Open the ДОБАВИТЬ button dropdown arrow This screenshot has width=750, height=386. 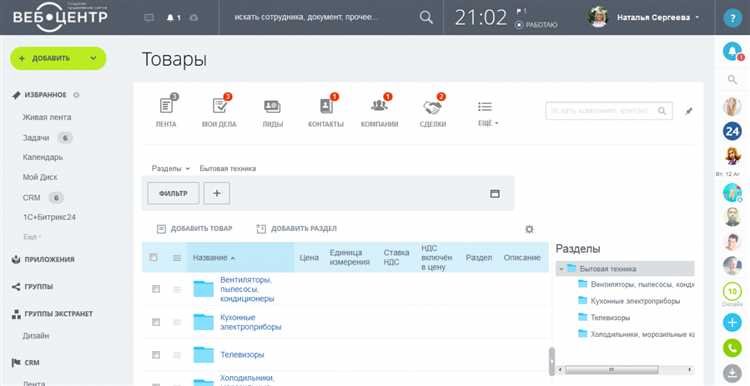93,58
